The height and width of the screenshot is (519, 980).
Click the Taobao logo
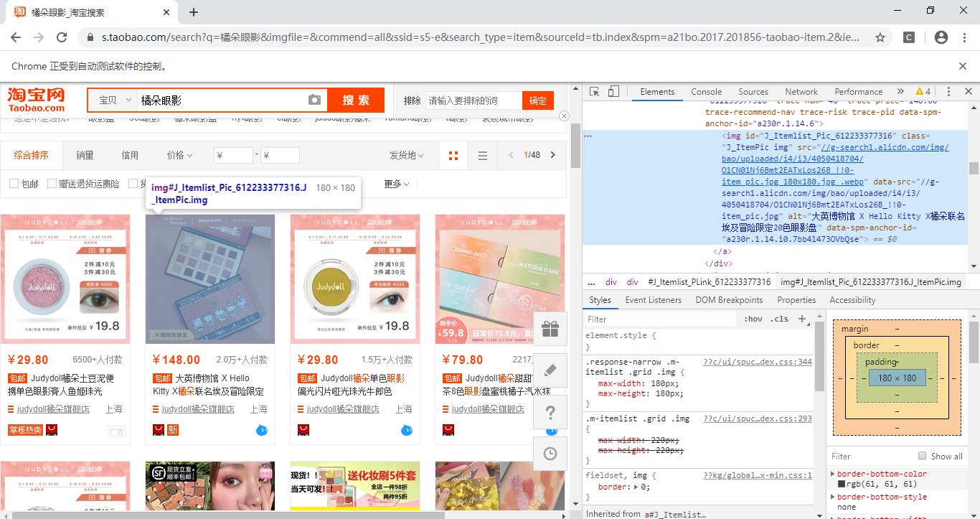36,99
